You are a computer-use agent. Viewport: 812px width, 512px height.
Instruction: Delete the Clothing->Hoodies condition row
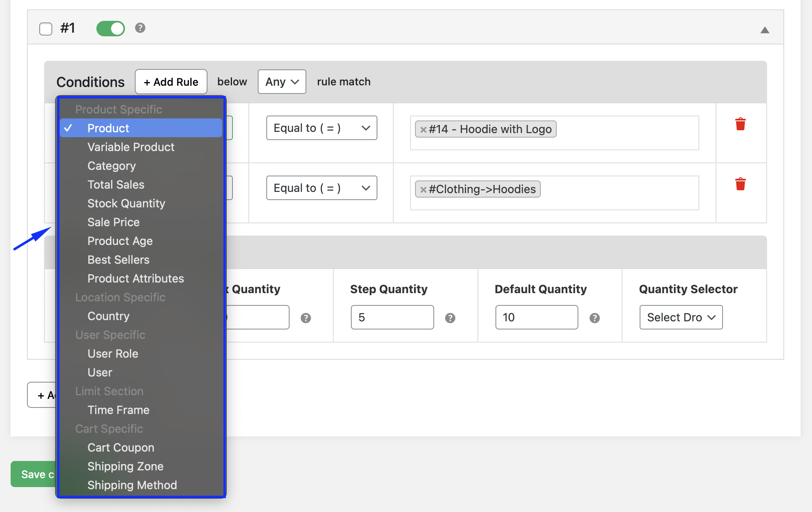tap(741, 184)
